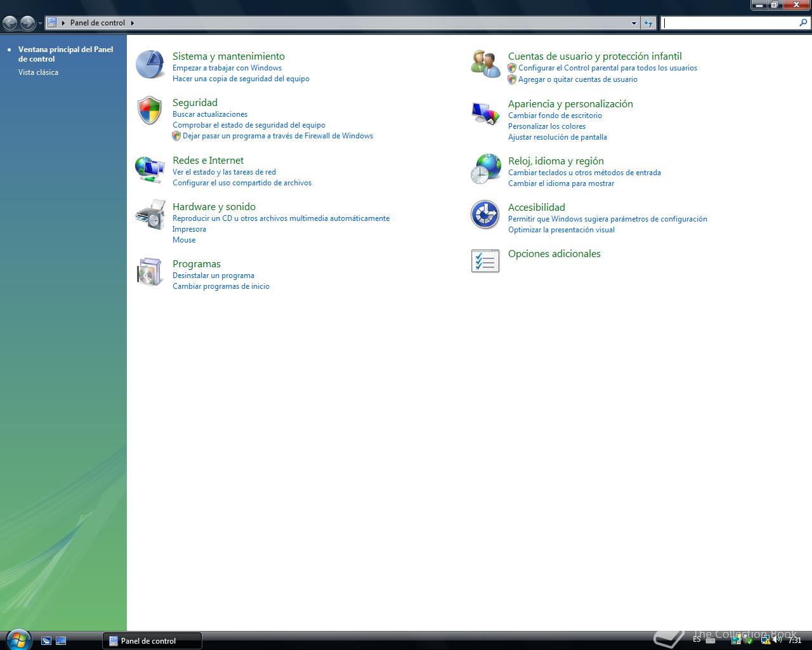Click inside the Control Panel search field
This screenshot has height=650, width=812.
[x=730, y=23]
